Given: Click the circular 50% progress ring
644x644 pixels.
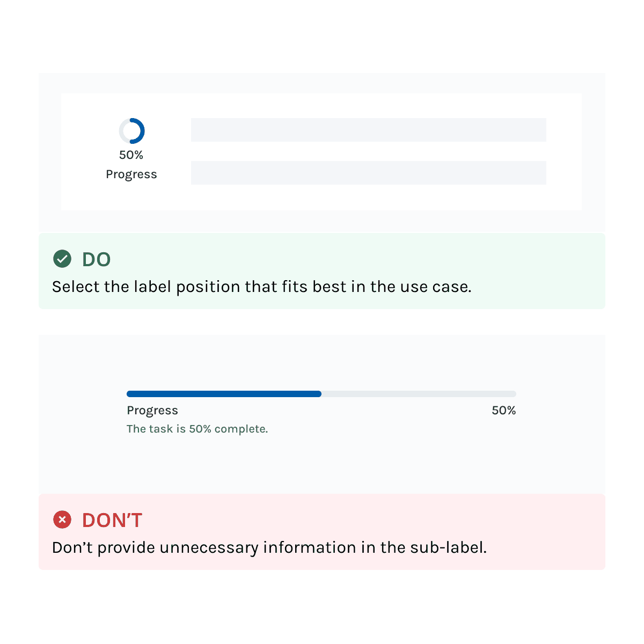Looking at the screenshot, I should [x=131, y=131].
